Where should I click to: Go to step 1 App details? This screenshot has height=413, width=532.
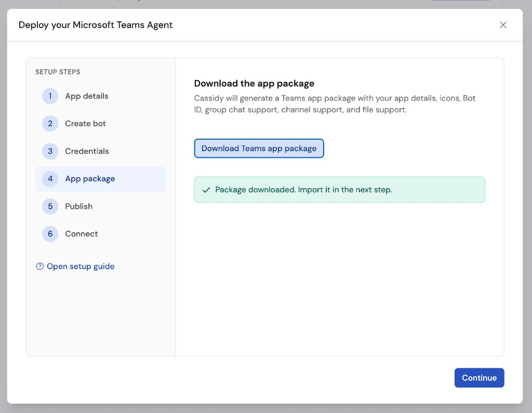[100, 96]
